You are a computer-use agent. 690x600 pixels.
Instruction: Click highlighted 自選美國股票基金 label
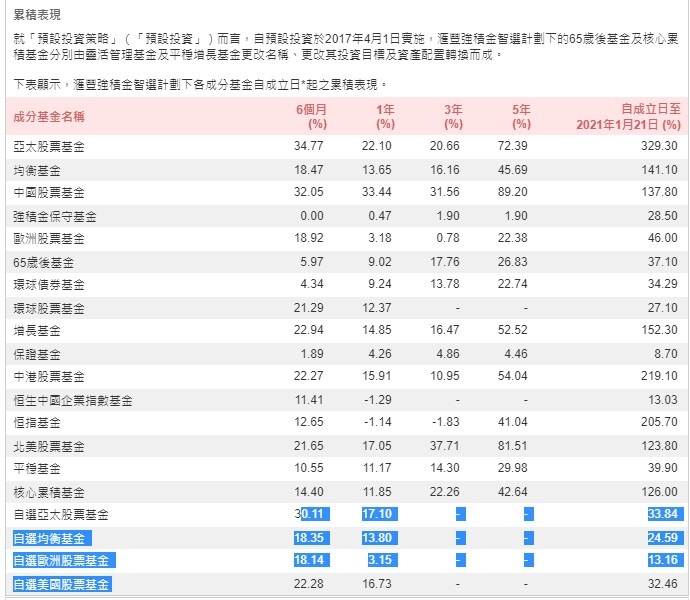[62, 585]
